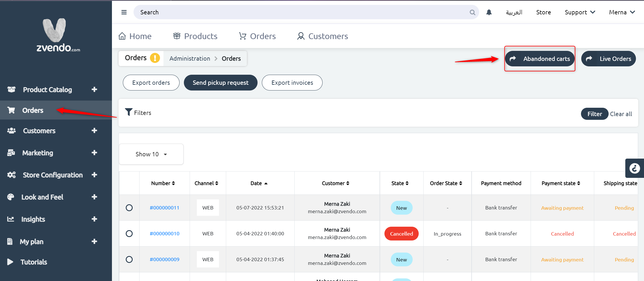Click the Store link in header

pos(544,12)
